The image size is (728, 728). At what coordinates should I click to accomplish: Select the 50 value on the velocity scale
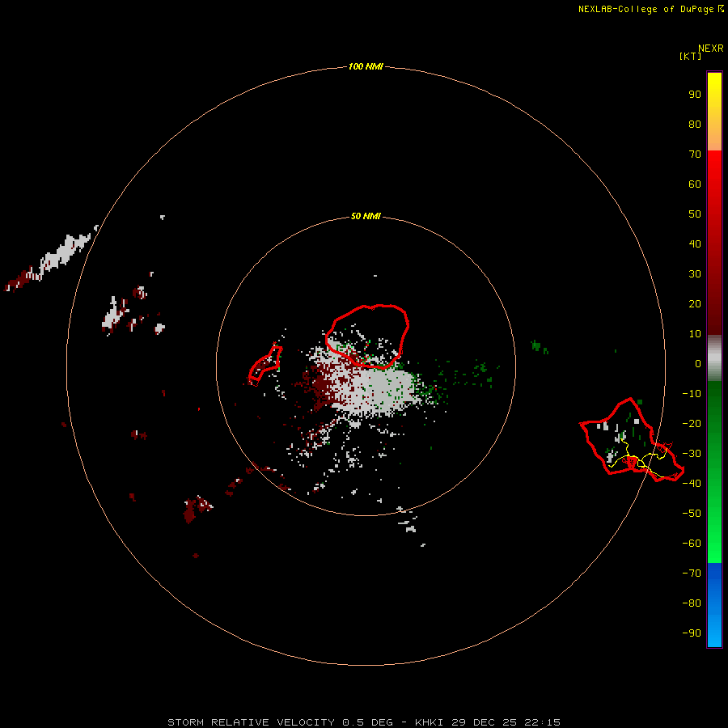pyautogui.click(x=695, y=214)
